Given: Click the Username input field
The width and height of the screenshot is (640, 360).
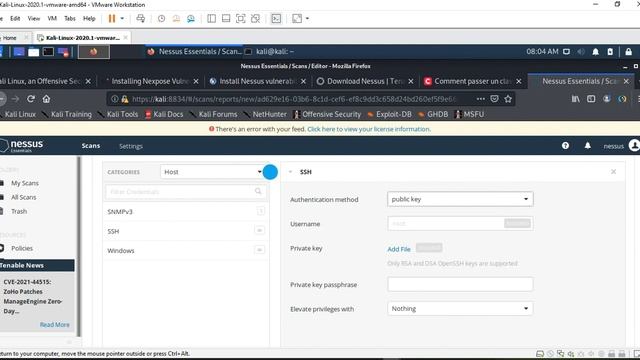Looking at the screenshot, I should coord(460,224).
